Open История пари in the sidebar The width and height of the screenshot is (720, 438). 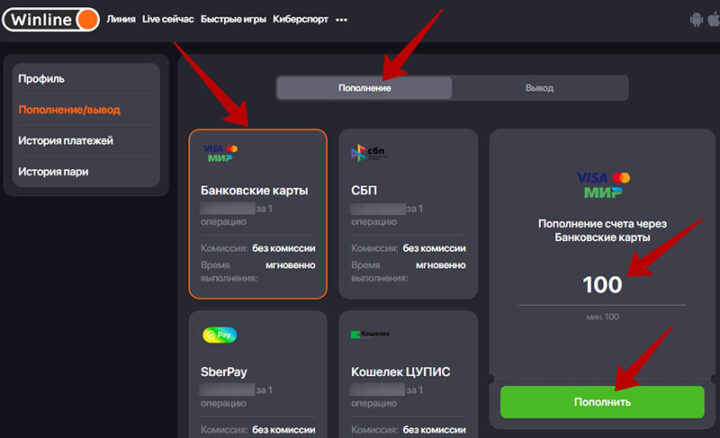pyautogui.click(x=53, y=172)
